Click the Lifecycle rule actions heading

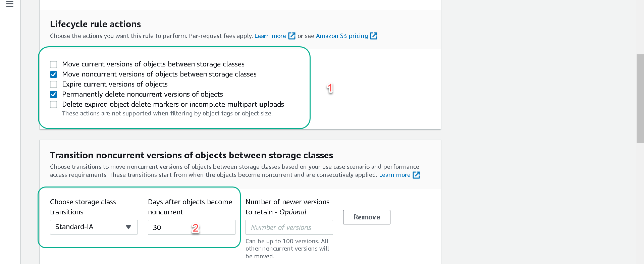tap(95, 24)
